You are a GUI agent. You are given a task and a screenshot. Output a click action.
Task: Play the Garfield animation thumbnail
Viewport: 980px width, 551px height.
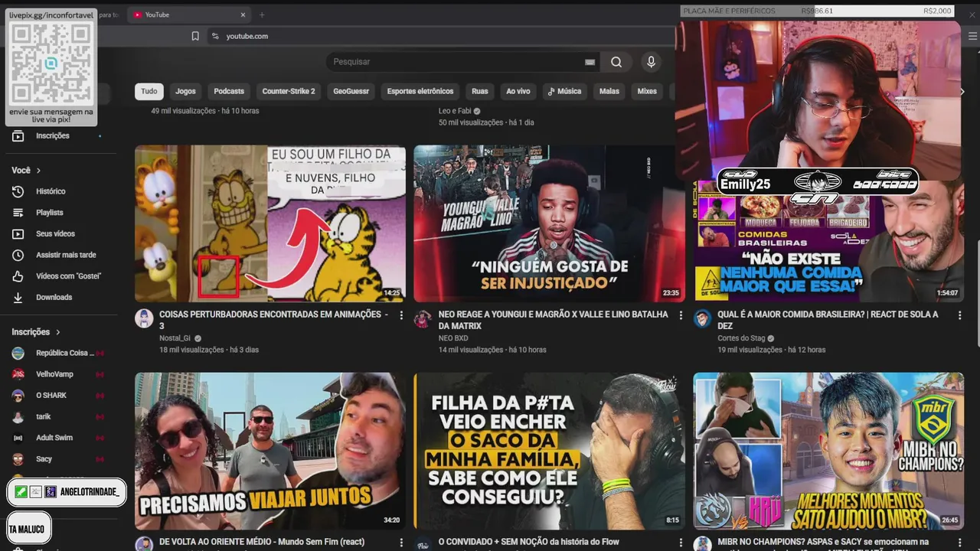(x=270, y=223)
